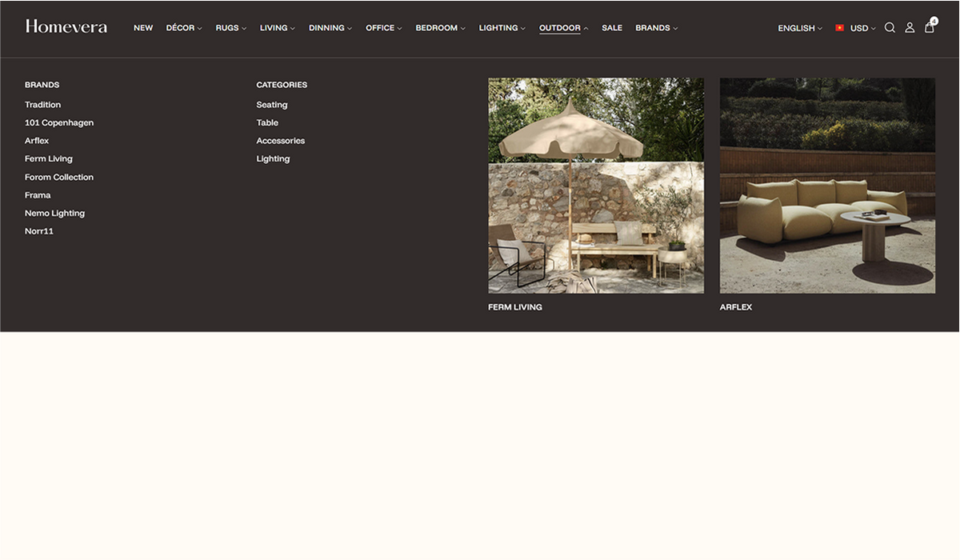Click the Arflex sofa photo
The height and width of the screenshot is (560, 960).
point(827,186)
